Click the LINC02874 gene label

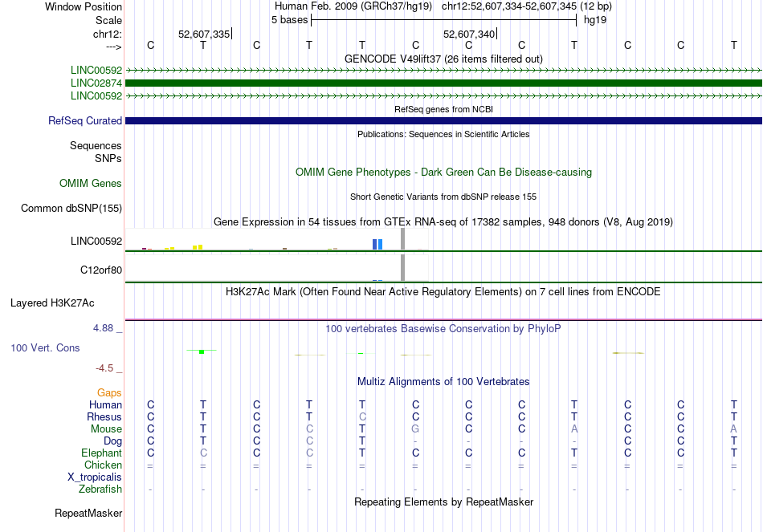[96, 83]
